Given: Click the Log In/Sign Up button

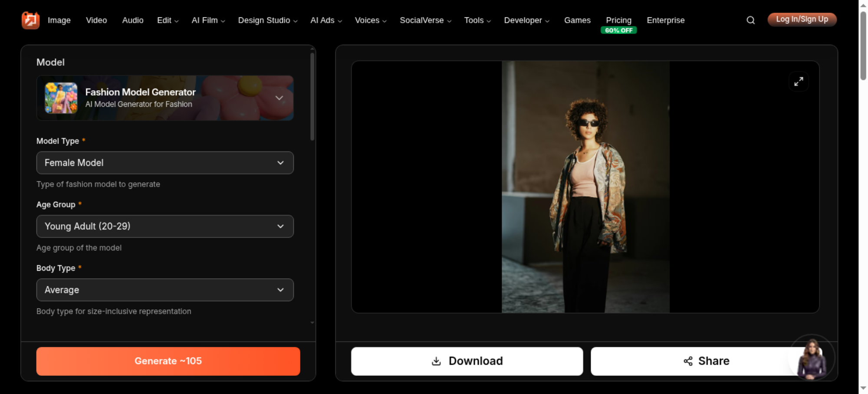Looking at the screenshot, I should click(x=802, y=20).
